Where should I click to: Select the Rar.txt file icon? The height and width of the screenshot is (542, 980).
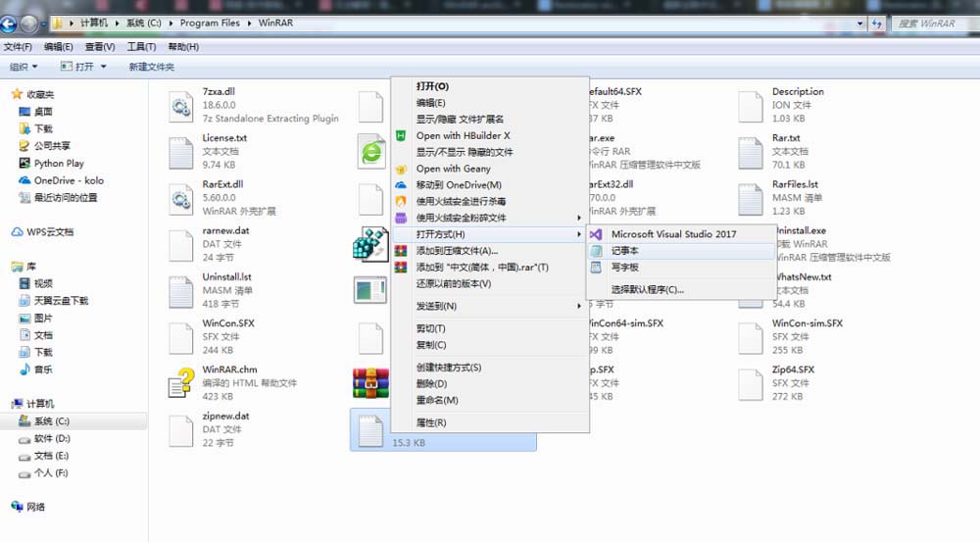[x=751, y=153]
